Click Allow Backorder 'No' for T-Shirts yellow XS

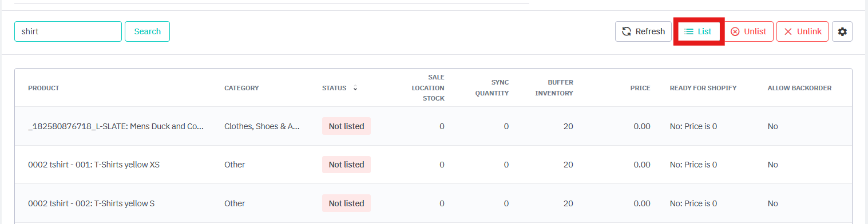coord(773,165)
